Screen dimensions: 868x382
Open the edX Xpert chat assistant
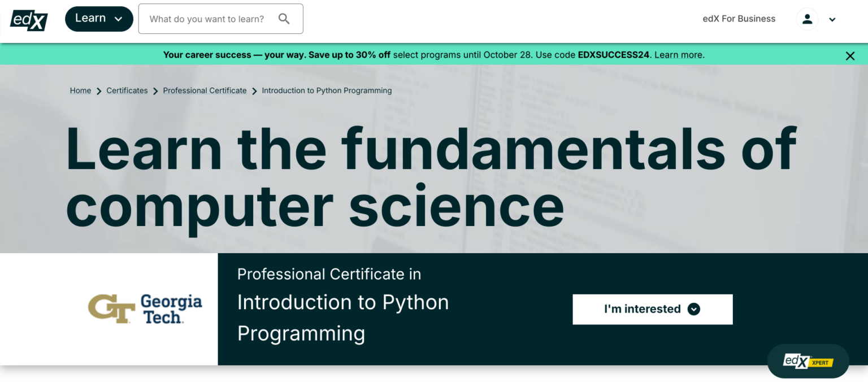808,361
